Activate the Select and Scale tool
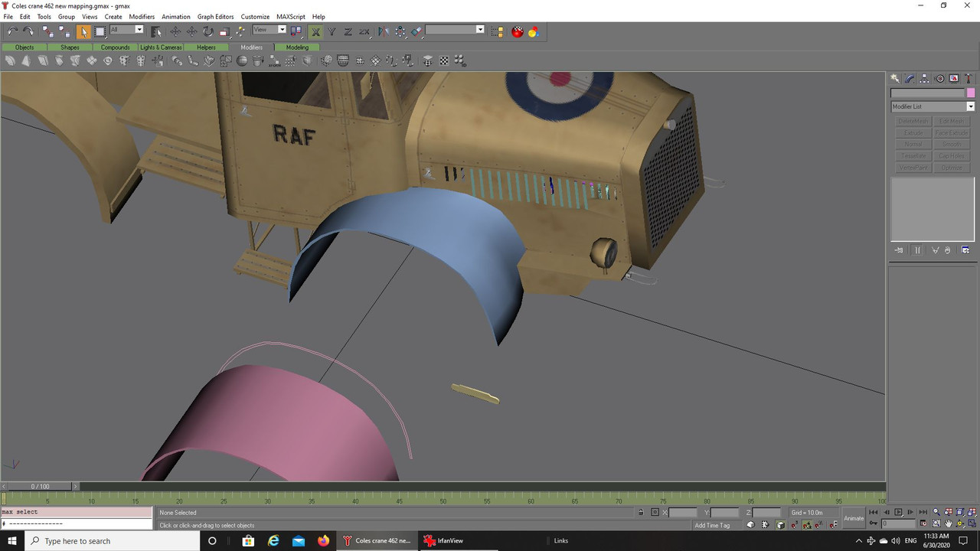The width and height of the screenshot is (980, 551). (x=225, y=31)
